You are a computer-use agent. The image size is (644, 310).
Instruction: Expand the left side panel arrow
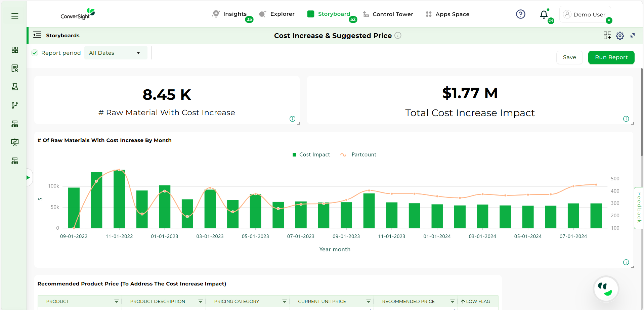28,177
